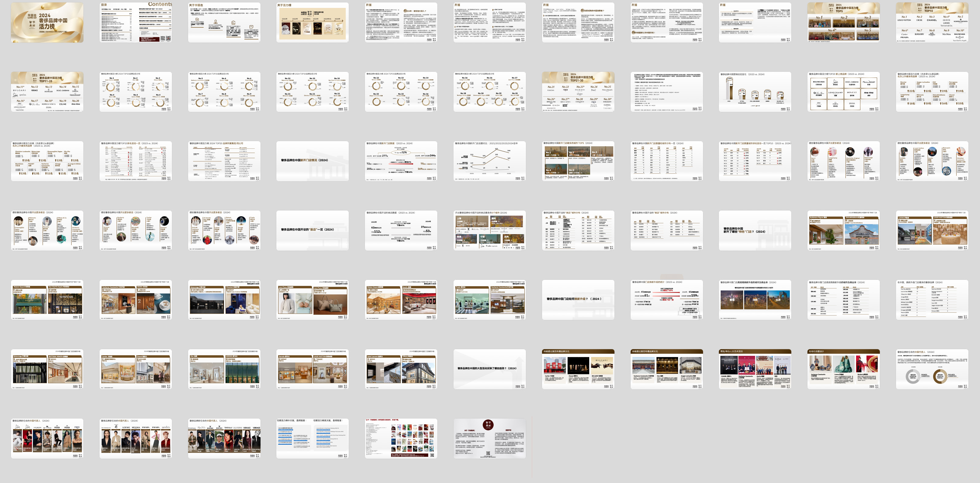This screenshot has height=483, width=980.
Task: Open the new store data 277 vs 244 slide
Action: (401, 161)
